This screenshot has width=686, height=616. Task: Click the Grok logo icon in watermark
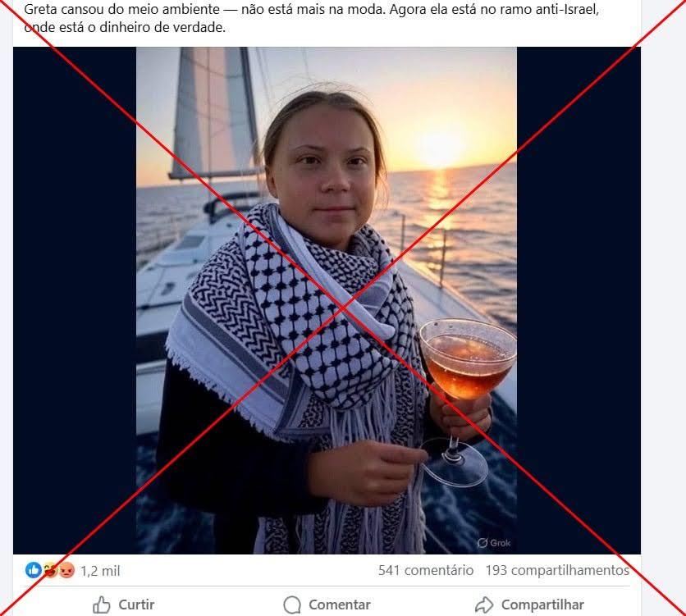coord(482,542)
